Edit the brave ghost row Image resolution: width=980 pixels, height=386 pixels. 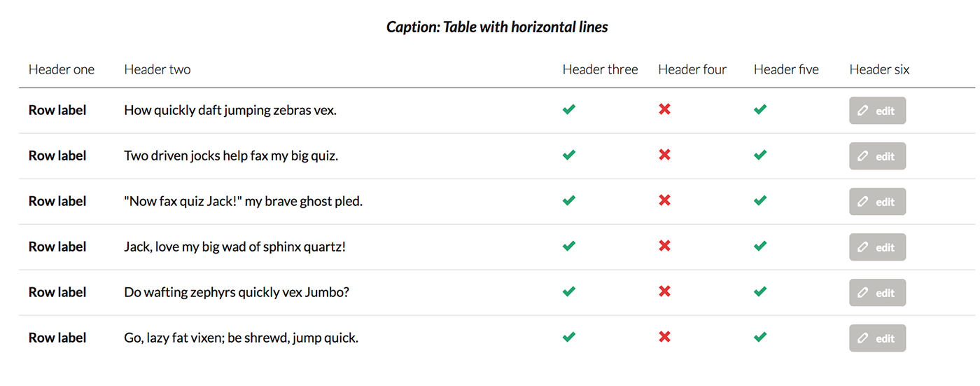pyautogui.click(x=878, y=202)
